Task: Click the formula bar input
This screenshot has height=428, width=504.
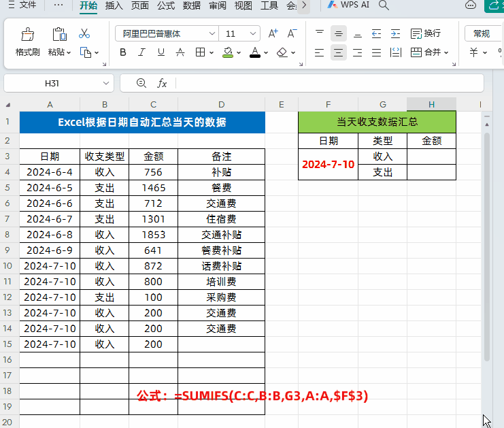Action: point(329,83)
